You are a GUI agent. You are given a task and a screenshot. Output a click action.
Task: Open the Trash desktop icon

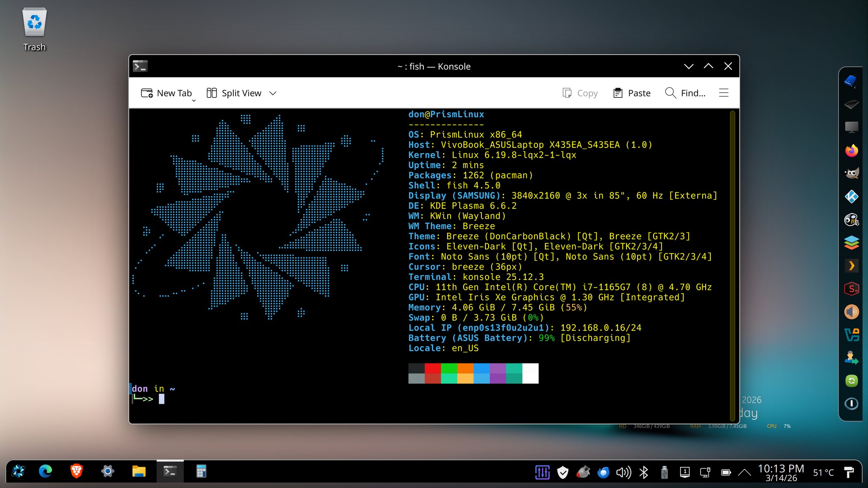[34, 30]
